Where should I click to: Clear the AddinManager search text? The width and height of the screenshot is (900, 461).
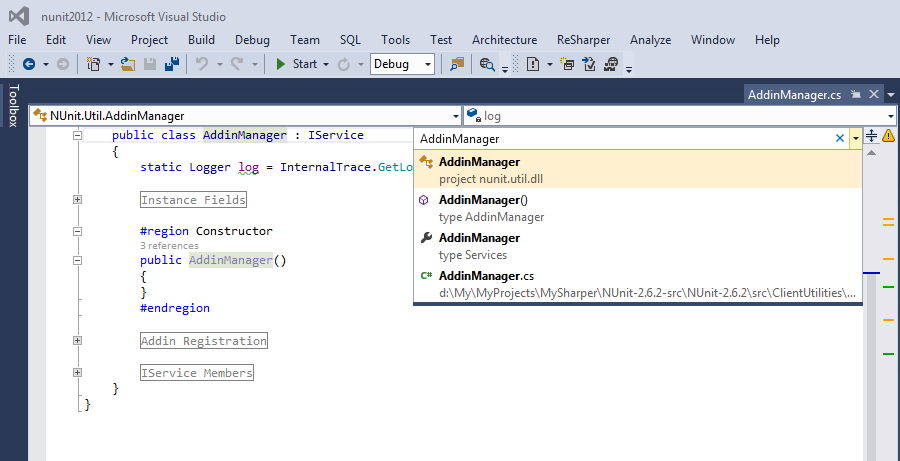click(840, 138)
